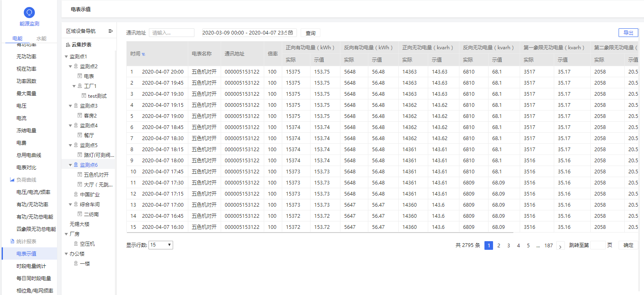Open 无功功率 in the sidebar menu

[x=26, y=57]
